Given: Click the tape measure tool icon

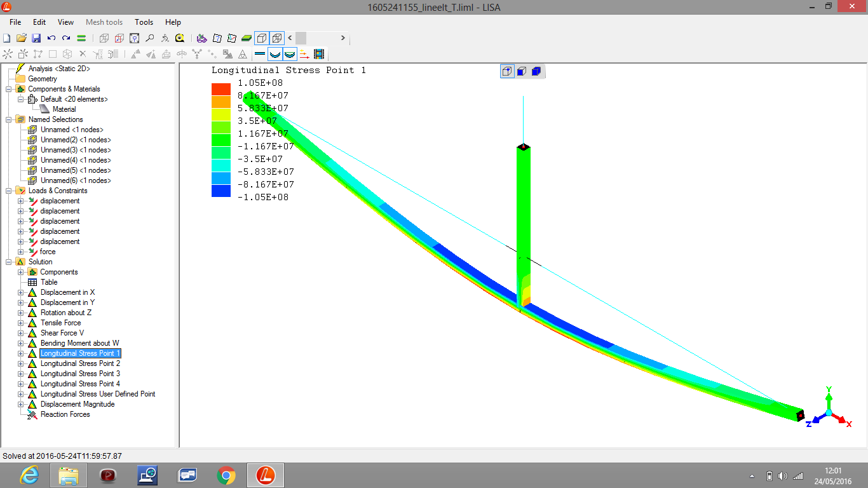Looking at the screenshot, I should click(x=180, y=38).
